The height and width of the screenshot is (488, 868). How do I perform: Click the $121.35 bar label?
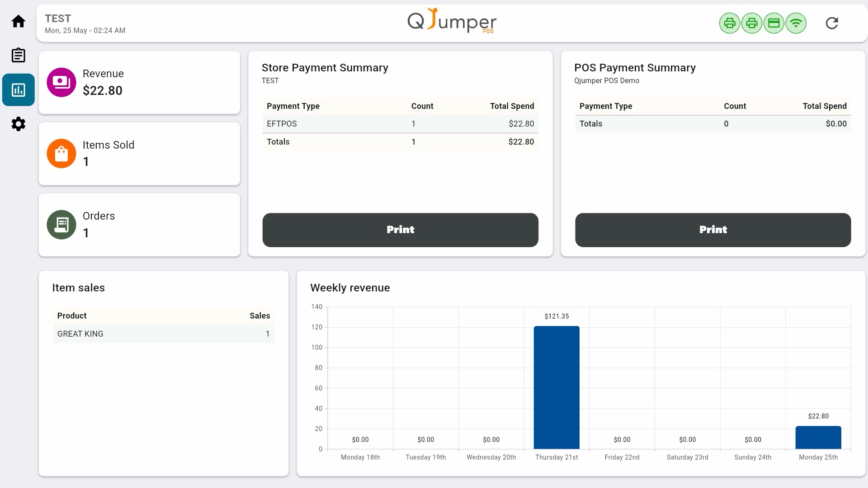pos(557,316)
